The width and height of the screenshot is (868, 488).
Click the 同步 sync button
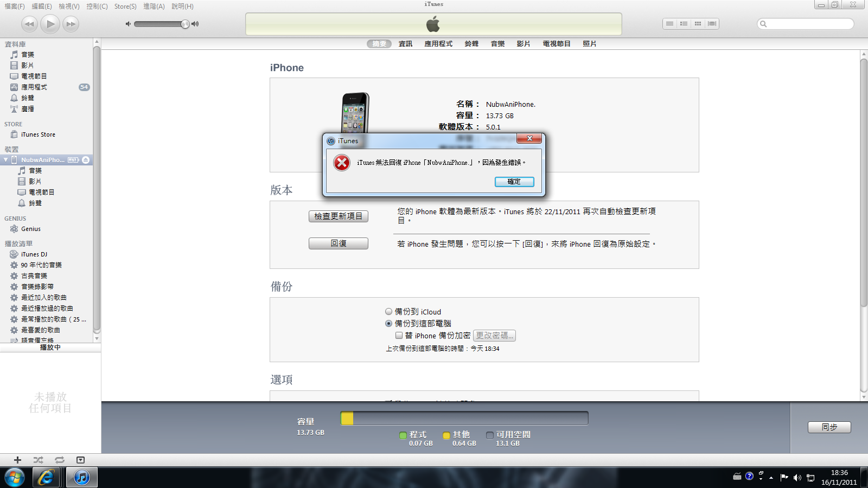[x=829, y=427]
